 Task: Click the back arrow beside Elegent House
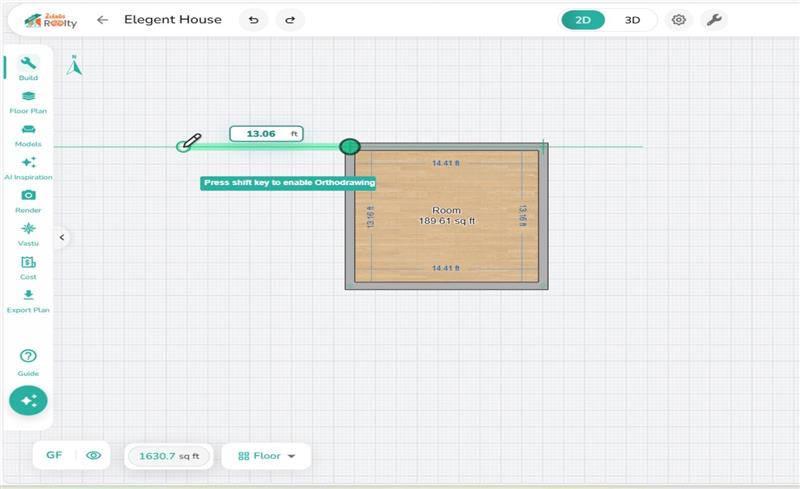[x=102, y=20]
